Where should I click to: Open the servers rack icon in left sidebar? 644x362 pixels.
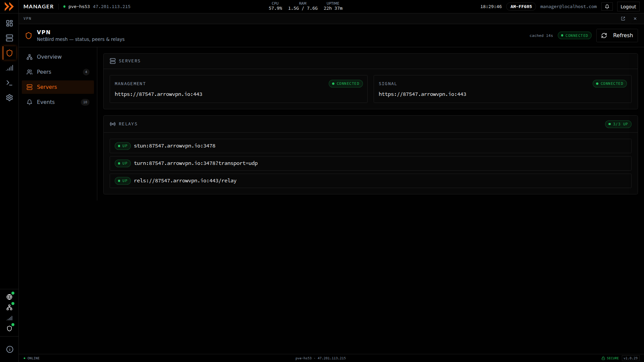pos(9,38)
